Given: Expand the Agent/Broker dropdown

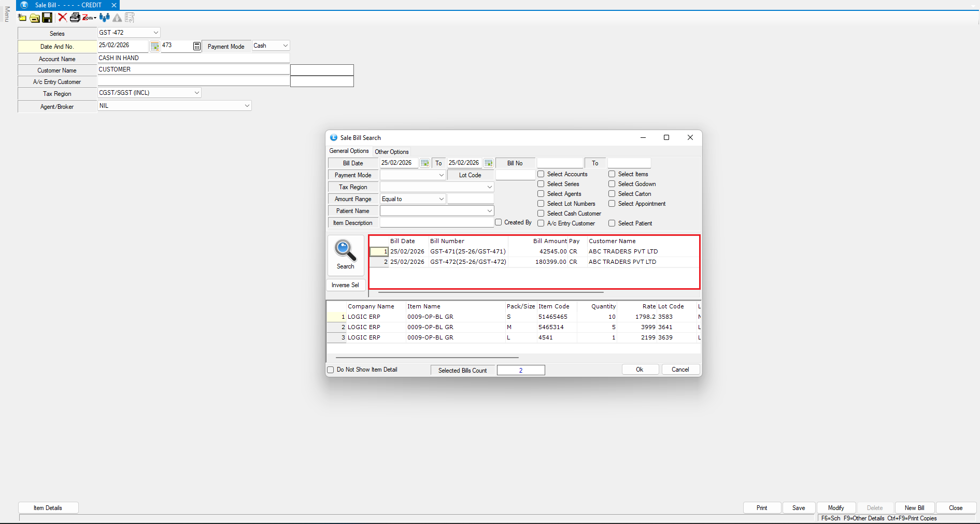Looking at the screenshot, I should point(247,106).
